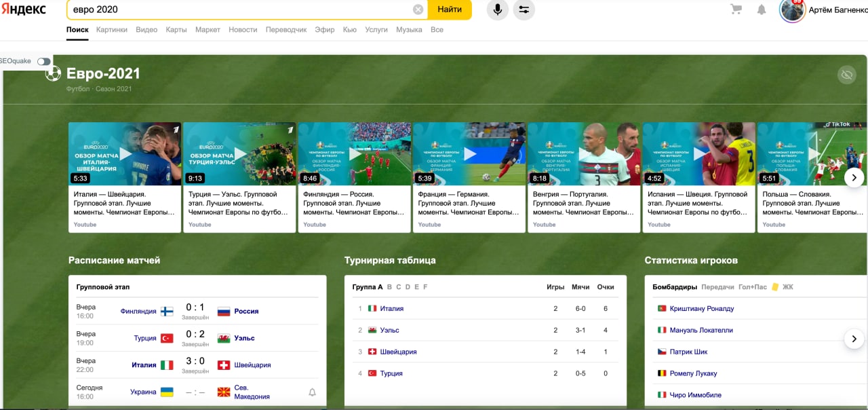
Task: Open the search settings sliders icon
Action: click(524, 10)
